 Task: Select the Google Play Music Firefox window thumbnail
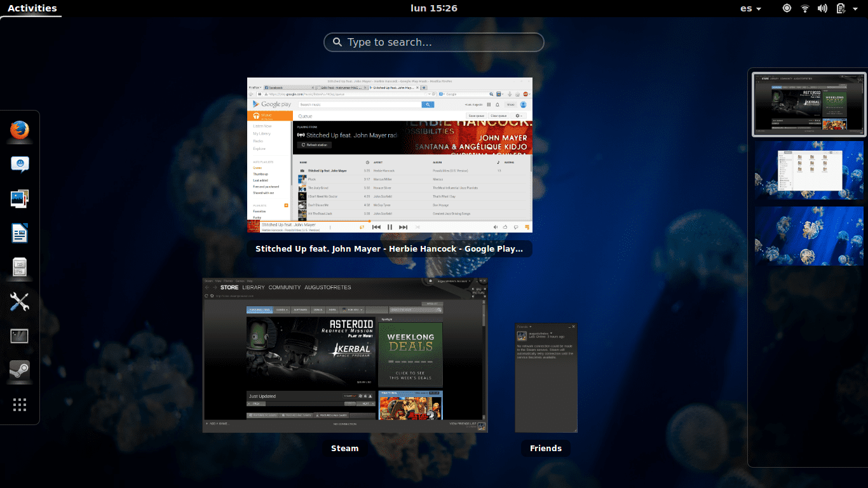tap(390, 155)
